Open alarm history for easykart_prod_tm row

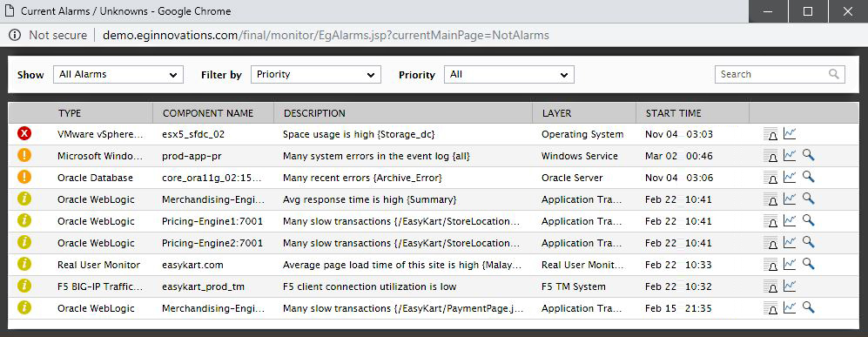point(770,286)
